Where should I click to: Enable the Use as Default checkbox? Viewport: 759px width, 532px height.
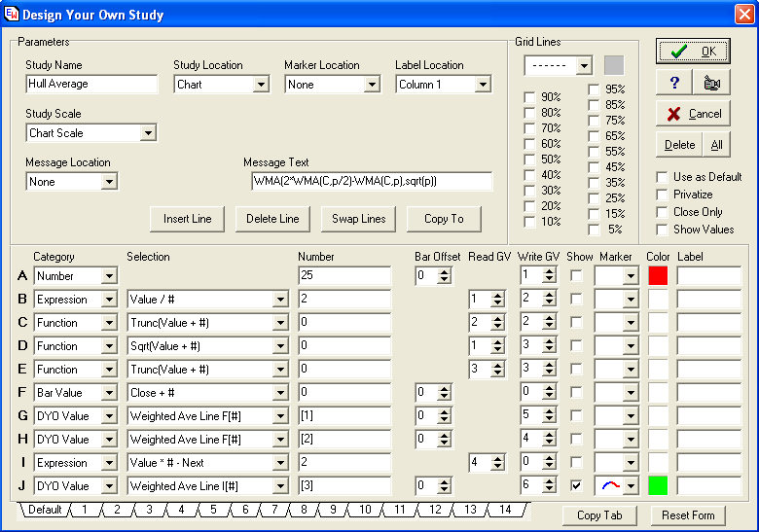pos(663,177)
